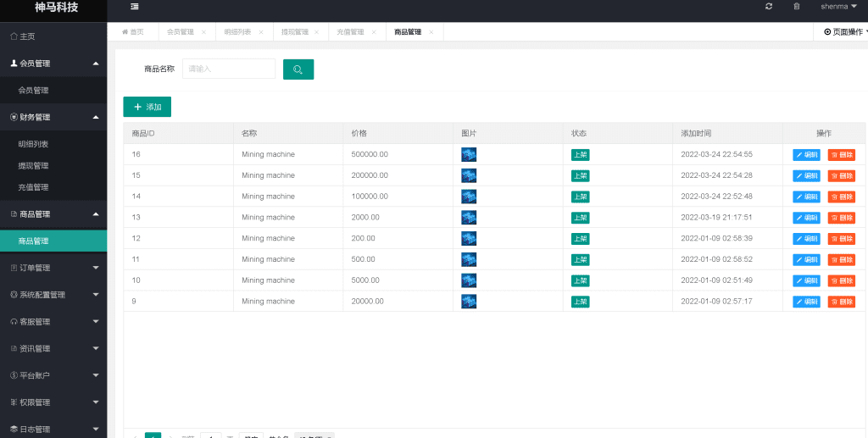
Task: Click the refresh icon in top bar
Action: click(769, 7)
